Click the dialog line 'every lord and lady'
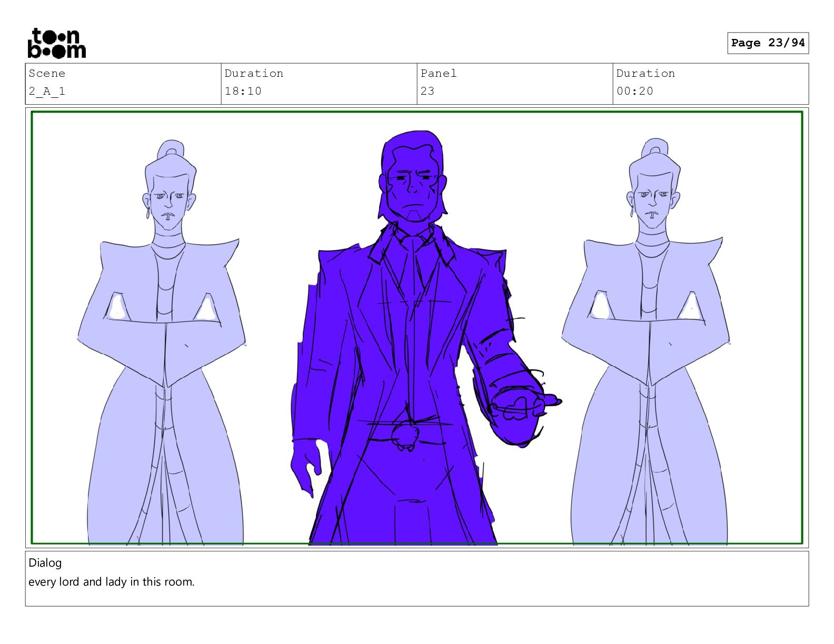The width and height of the screenshot is (834, 644). point(77,582)
